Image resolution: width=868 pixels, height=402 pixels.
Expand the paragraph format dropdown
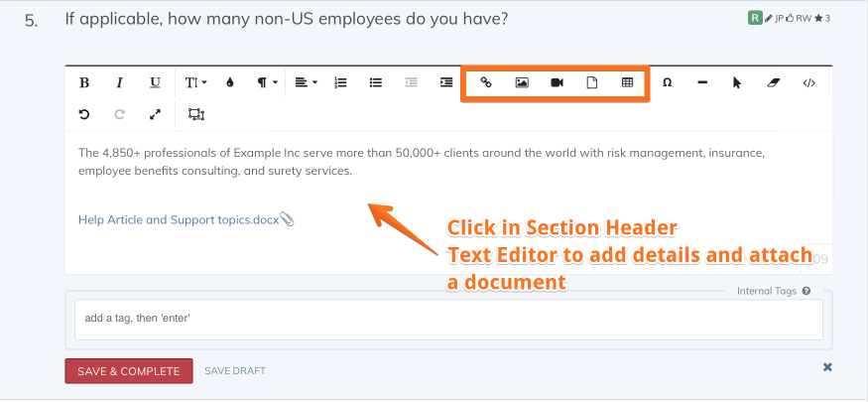tap(267, 83)
